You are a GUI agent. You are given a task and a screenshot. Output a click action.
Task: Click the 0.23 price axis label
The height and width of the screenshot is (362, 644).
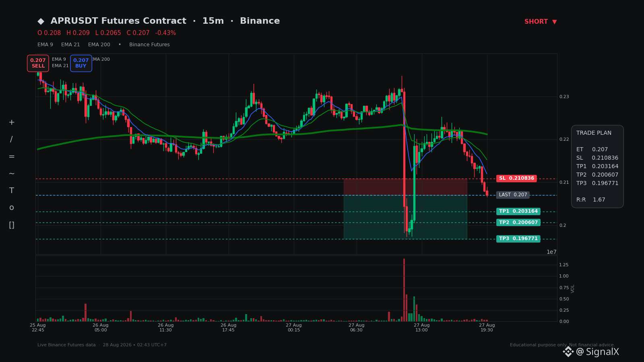564,97
